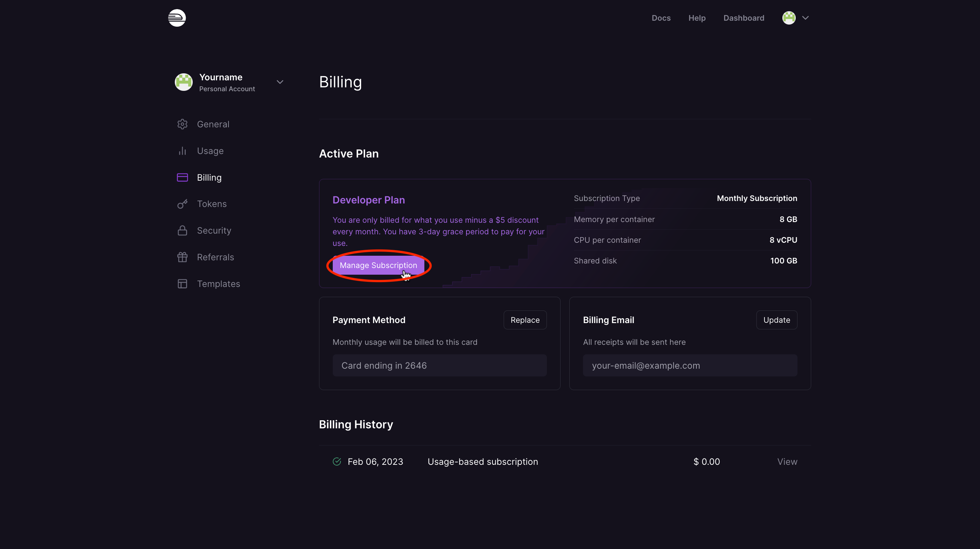Click the Referrals gift icon
The height and width of the screenshot is (549, 980).
[x=182, y=257]
